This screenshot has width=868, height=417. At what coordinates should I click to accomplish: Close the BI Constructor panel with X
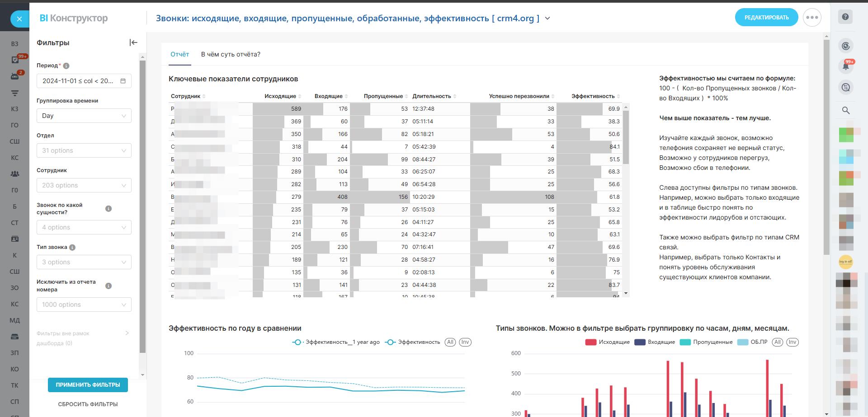[19, 19]
